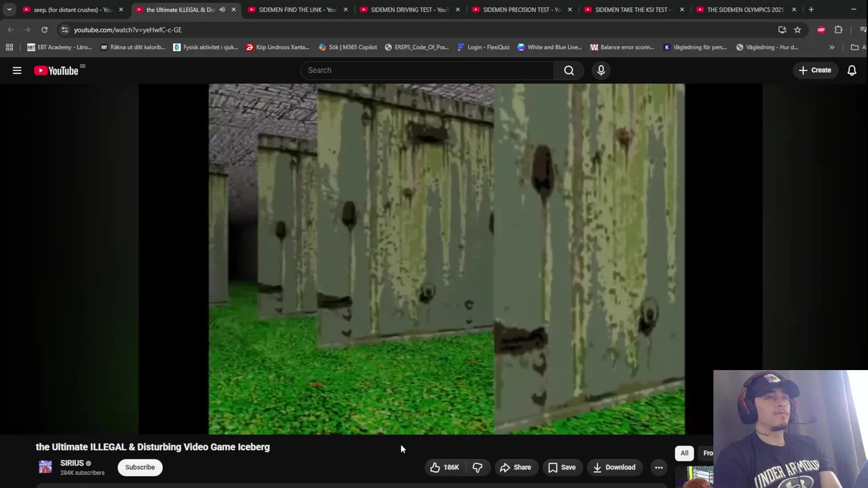Bookmark this page with the star icon
The height and width of the screenshot is (488, 868).
tap(797, 30)
